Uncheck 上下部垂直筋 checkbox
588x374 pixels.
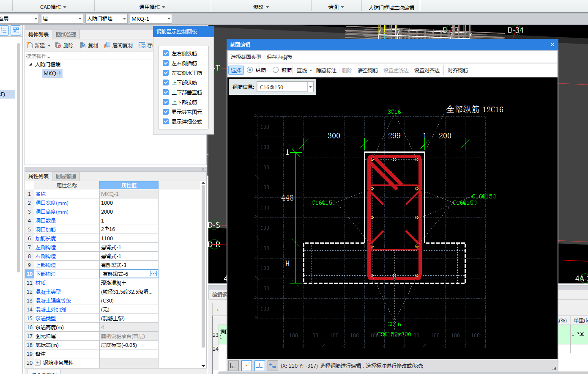tap(166, 92)
